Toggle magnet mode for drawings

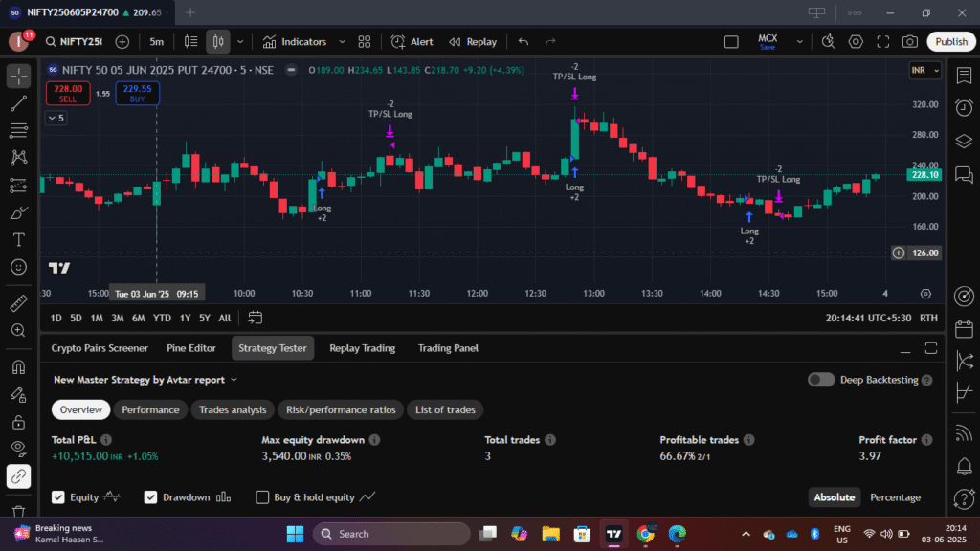point(19,367)
